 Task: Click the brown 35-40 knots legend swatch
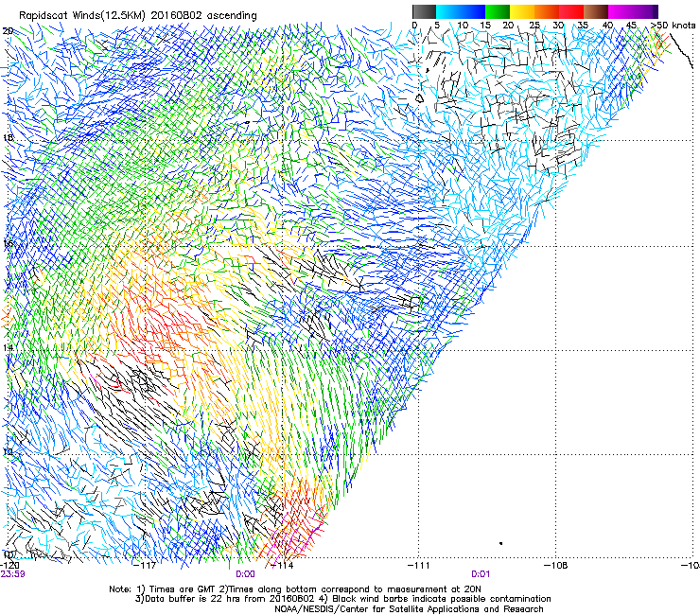pos(596,11)
